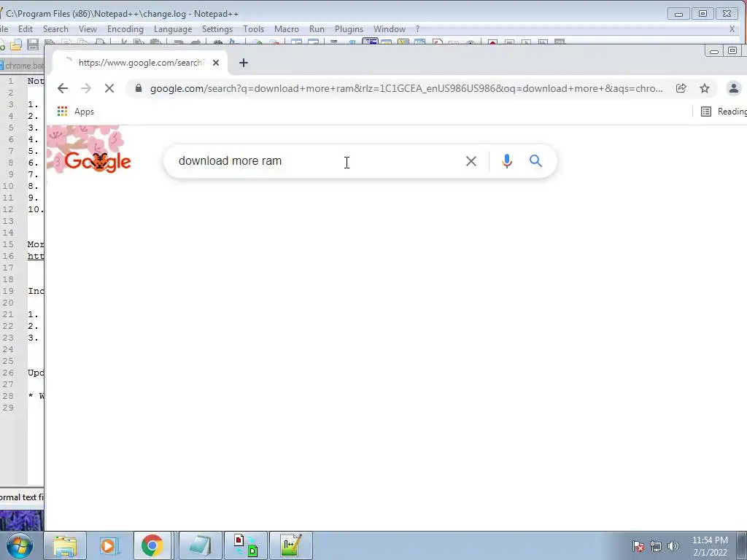Open the ? help menu in Notepad++
The image size is (747, 560).
[418, 29]
